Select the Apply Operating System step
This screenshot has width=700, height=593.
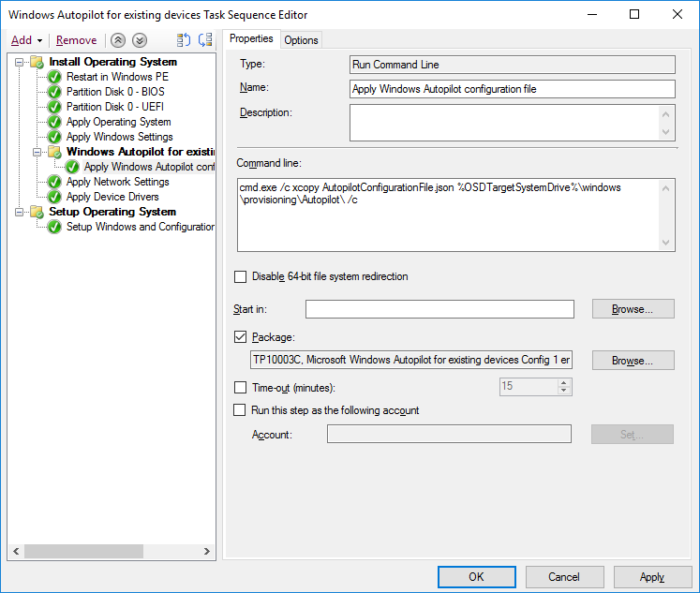(x=119, y=122)
